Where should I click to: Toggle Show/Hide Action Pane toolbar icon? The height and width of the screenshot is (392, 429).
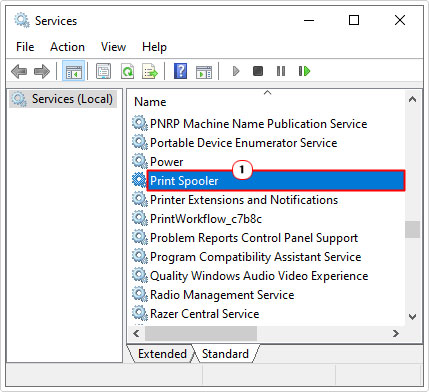point(204,71)
